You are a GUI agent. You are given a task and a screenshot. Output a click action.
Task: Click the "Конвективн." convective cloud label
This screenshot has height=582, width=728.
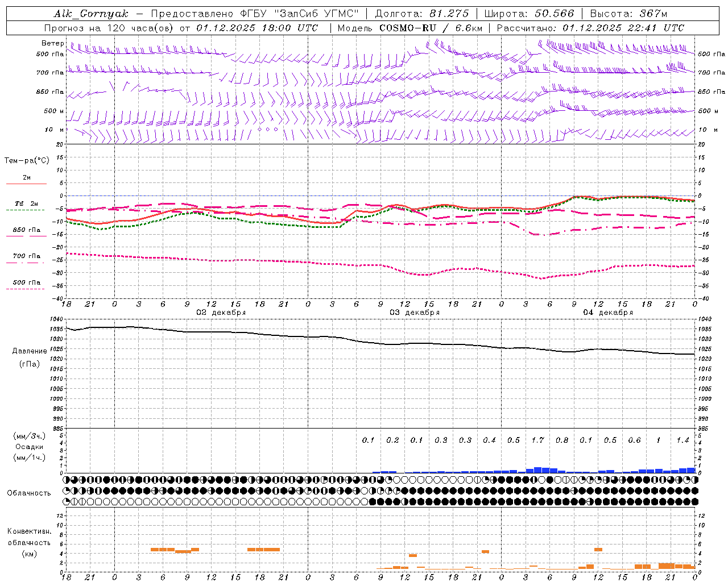29,531
